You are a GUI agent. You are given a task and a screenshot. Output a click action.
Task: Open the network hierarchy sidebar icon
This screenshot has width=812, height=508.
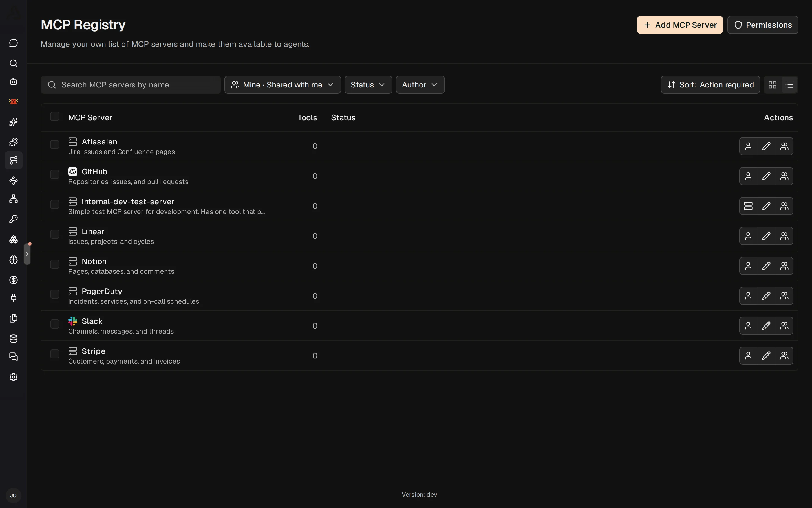point(14,199)
